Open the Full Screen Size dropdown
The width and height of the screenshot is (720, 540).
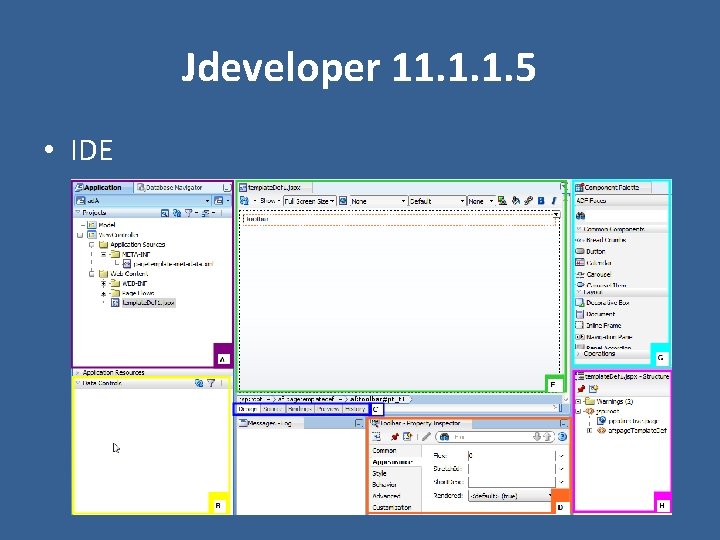(309, 201)
